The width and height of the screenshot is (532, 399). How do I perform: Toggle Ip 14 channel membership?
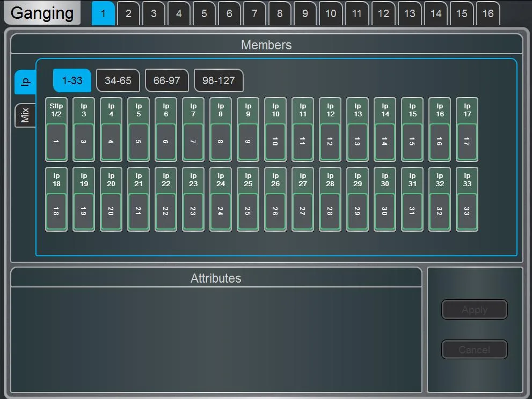click(385, 129)
